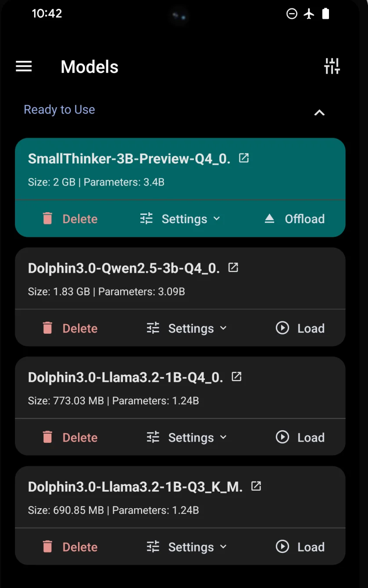Open the filter sliders icon top right

click(x=332, y=66)
